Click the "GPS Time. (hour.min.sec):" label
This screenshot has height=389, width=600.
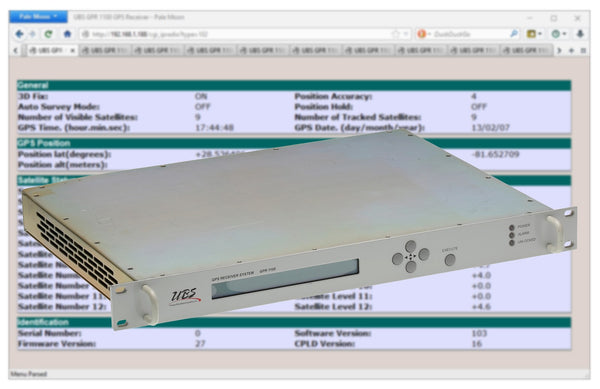click(x=73, y=128)
